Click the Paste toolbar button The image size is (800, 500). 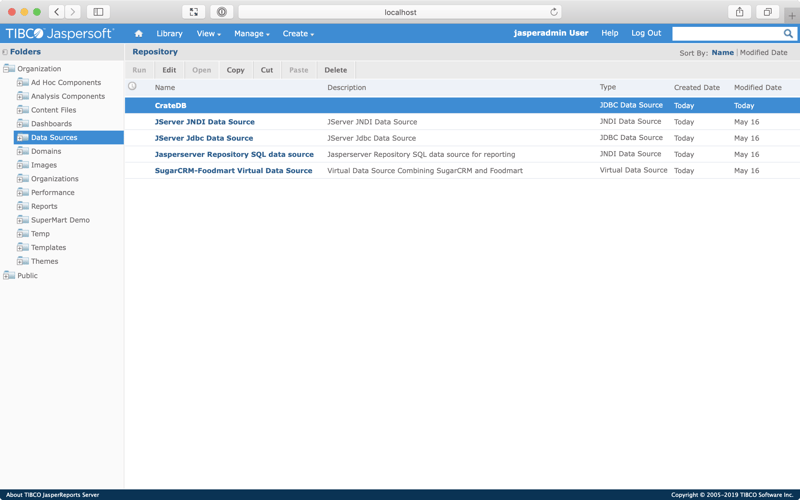(x=298, y=70)
